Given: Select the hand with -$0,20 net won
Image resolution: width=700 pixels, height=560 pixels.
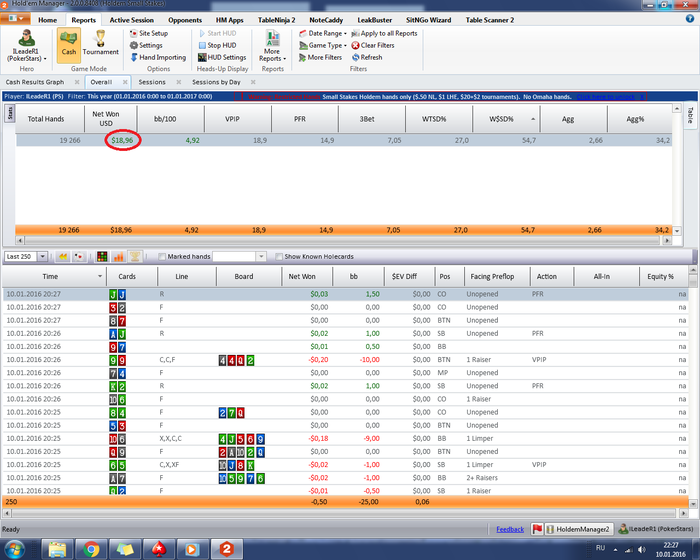Looking at the screenshot, I should coord(346,360).
